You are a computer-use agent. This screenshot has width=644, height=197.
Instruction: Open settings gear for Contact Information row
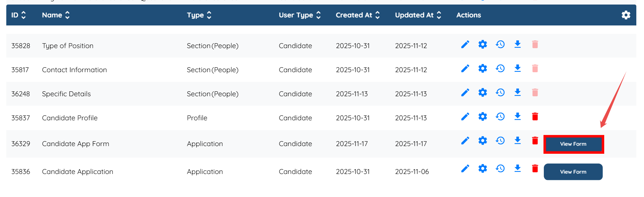click(x=482, y=68)
